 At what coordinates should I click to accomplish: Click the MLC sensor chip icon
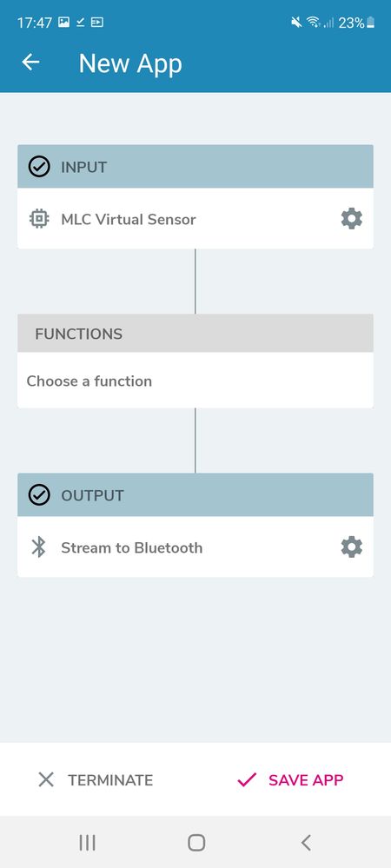(x=39, y=219)
